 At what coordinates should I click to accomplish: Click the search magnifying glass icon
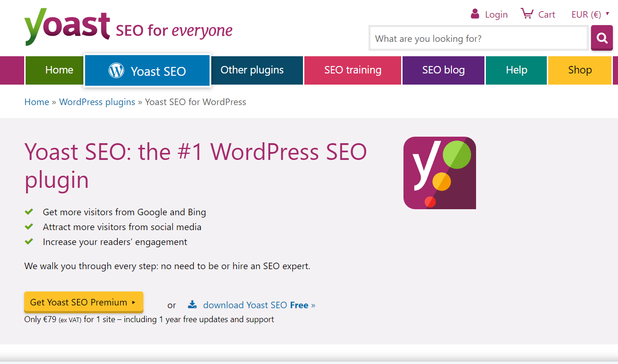pos(602,38)
